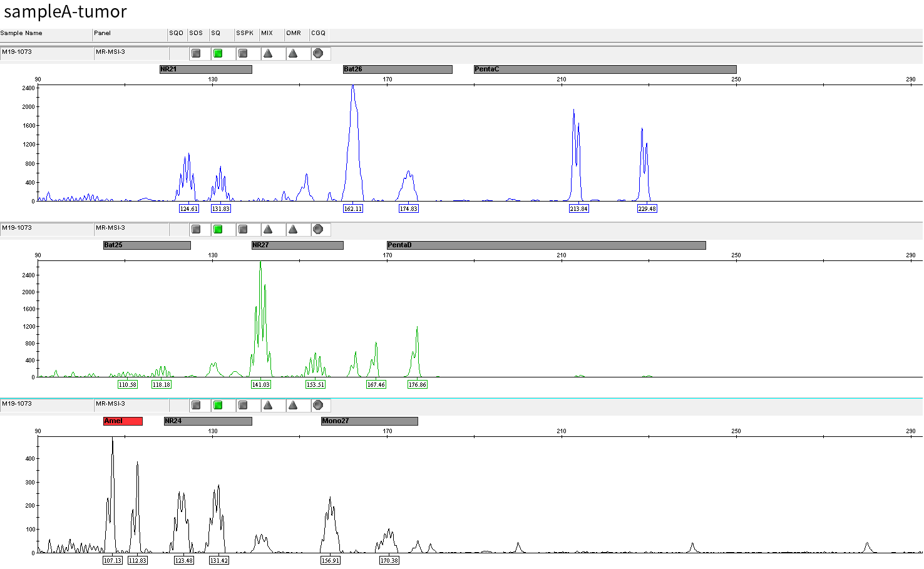This screenshot has width=924, height=569.
Task: Click the CGQ octagon icon in the green-trace row
Action: pos(318,230)
